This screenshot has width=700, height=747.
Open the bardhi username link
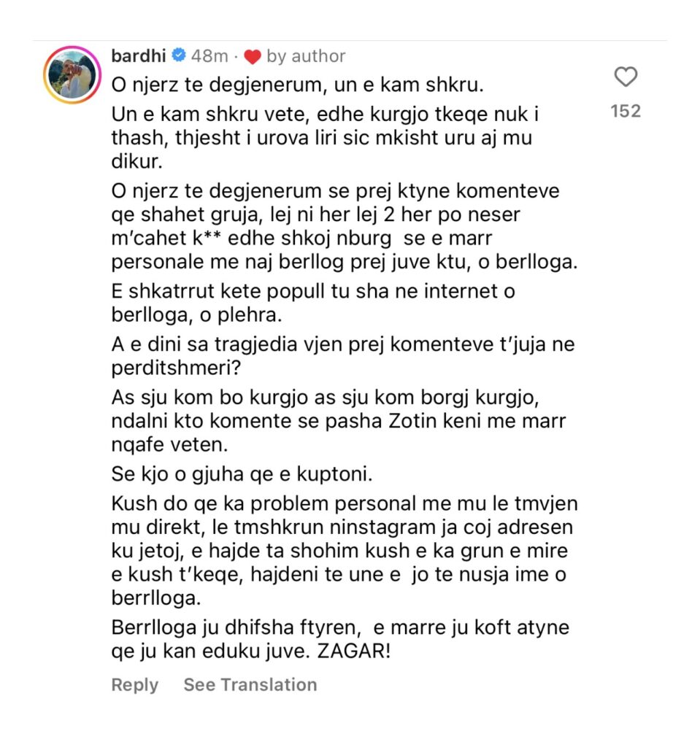click(x=138, y=55)
